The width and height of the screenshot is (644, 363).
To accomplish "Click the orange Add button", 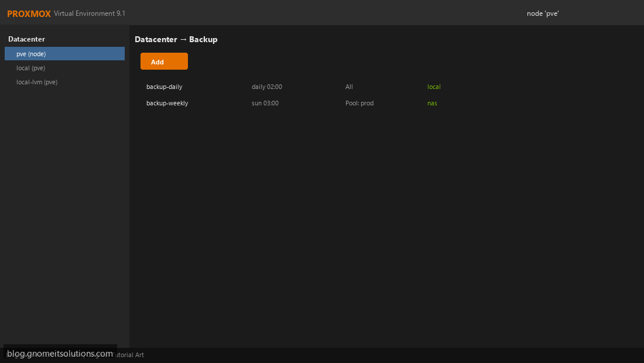I will point(164,61).
